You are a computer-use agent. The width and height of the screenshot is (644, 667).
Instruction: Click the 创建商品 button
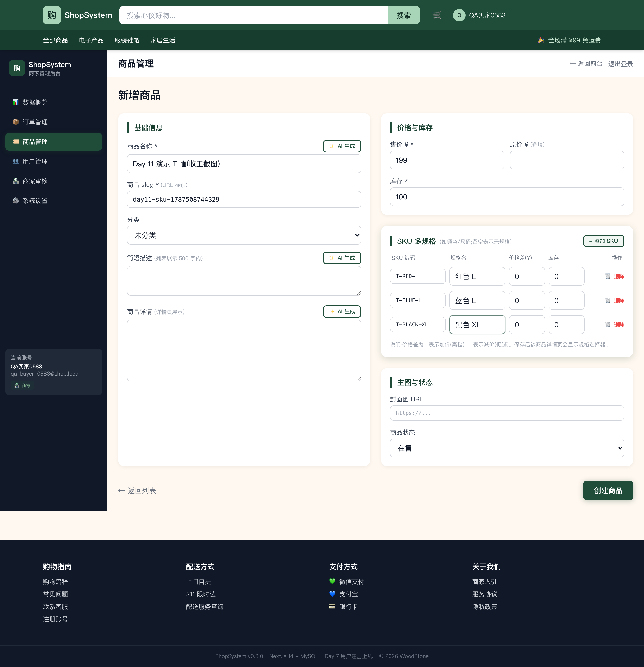(x=608, y=490)
